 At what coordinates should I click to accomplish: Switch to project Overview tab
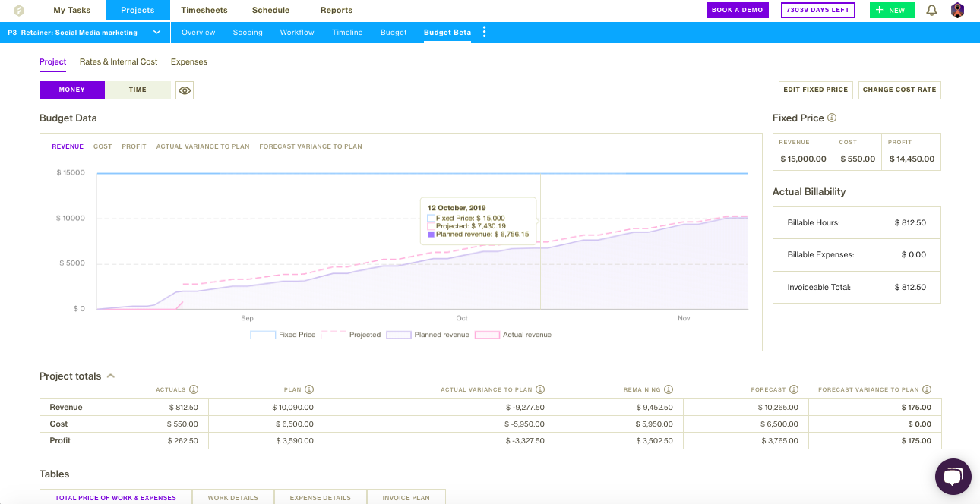(198, 33)
